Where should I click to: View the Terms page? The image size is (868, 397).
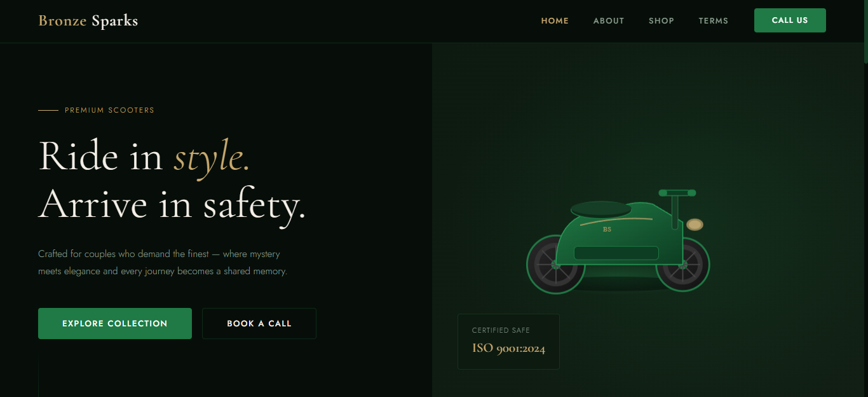tap(713, 20)
